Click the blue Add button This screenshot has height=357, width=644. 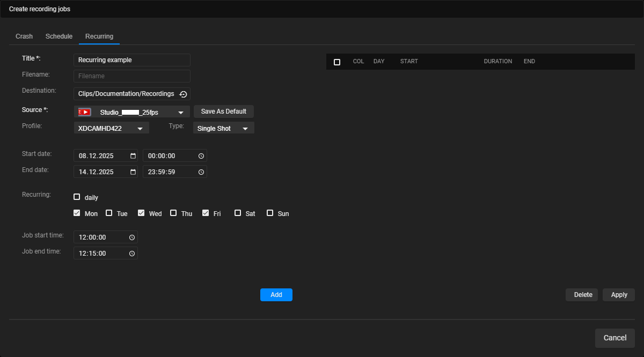276,294
